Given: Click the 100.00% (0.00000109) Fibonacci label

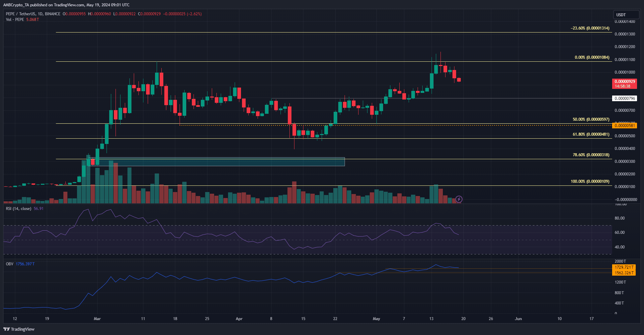Looking at the screenshot, I should pos(590,181).
